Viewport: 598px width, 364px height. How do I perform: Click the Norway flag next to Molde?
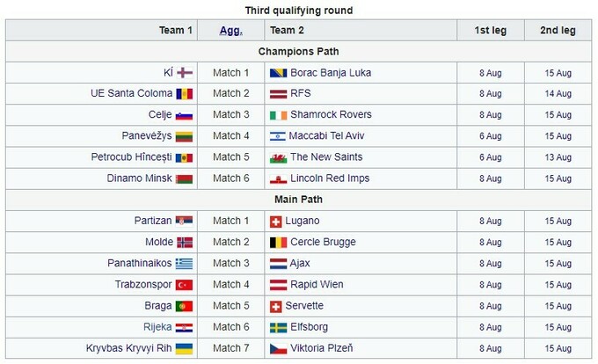pyautogui.click(x=184, y=242)
